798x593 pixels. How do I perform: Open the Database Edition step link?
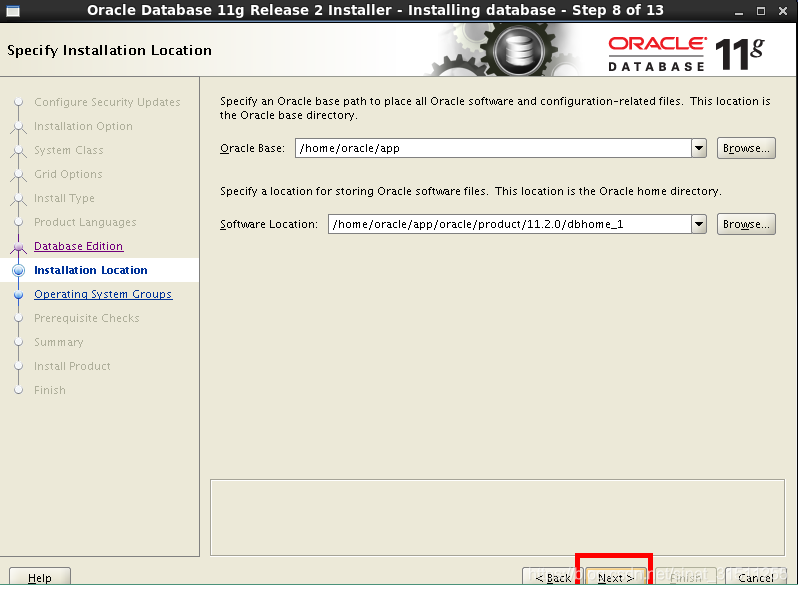[78, 246]
